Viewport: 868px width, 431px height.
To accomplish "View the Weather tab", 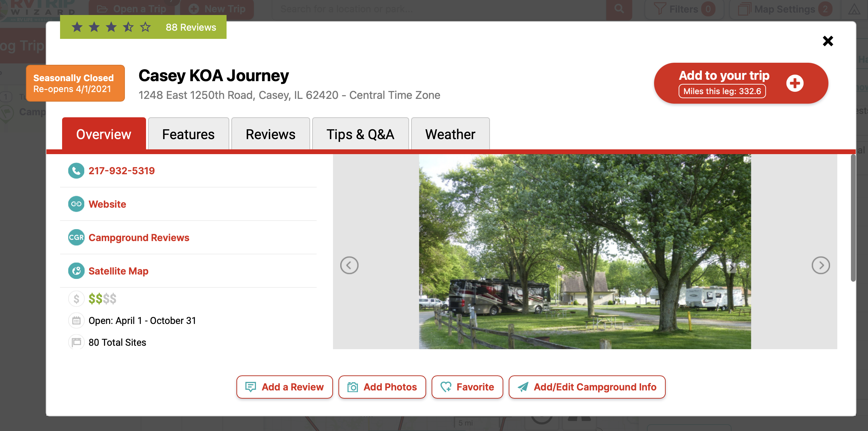I will (450, 134).
